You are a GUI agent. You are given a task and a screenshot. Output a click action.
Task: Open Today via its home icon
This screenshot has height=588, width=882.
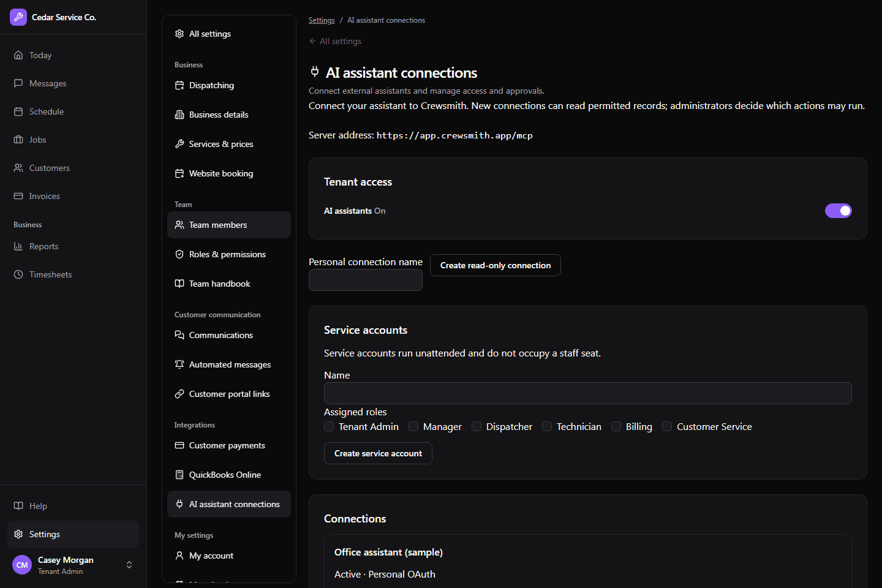point(18,55)
